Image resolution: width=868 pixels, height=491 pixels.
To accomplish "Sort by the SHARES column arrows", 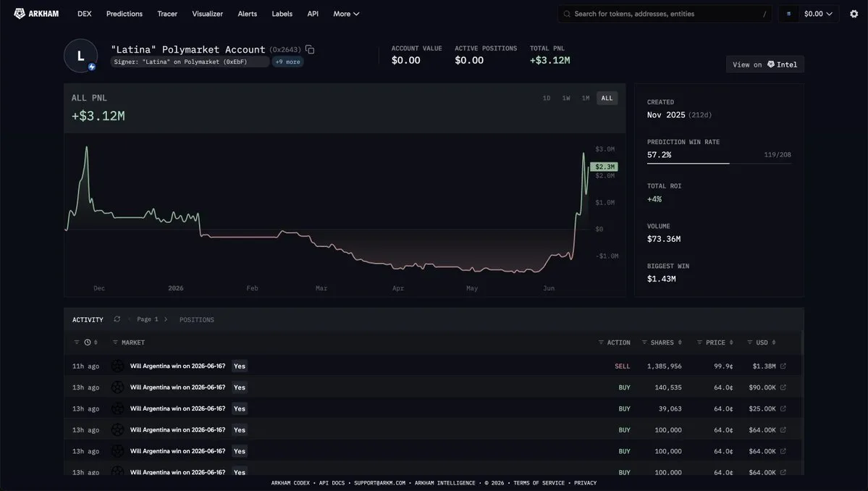I will [680, 343].
